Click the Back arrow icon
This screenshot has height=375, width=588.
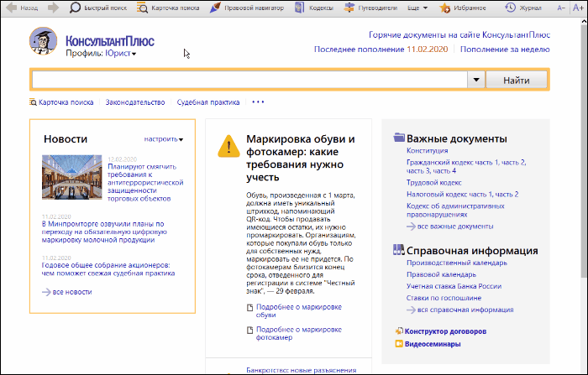[x=12, y=8]
